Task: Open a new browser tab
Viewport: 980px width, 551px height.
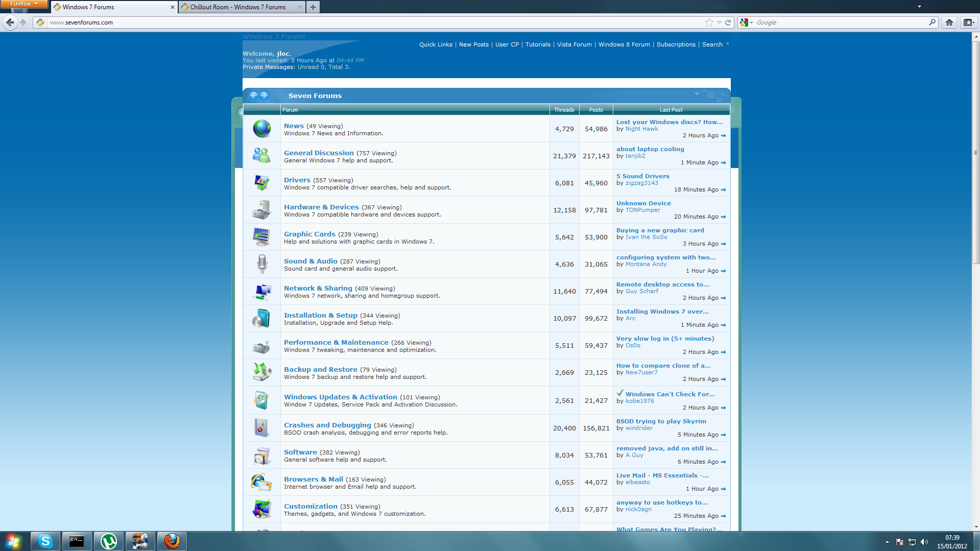Action: tap(313, 7)
